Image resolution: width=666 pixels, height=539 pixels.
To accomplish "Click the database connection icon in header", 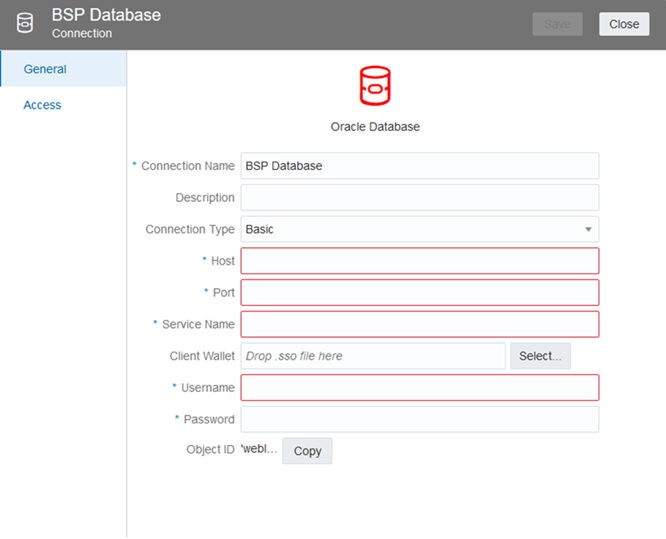I will [x=25, y=23].
